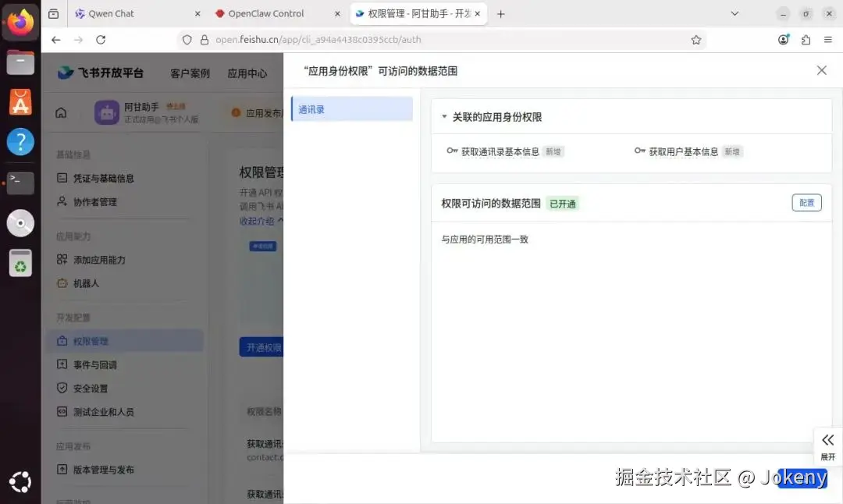Viewport: 843px width, 504px height.
Task: Show applications via Ubuntu logo
Action: click(20, 481)
